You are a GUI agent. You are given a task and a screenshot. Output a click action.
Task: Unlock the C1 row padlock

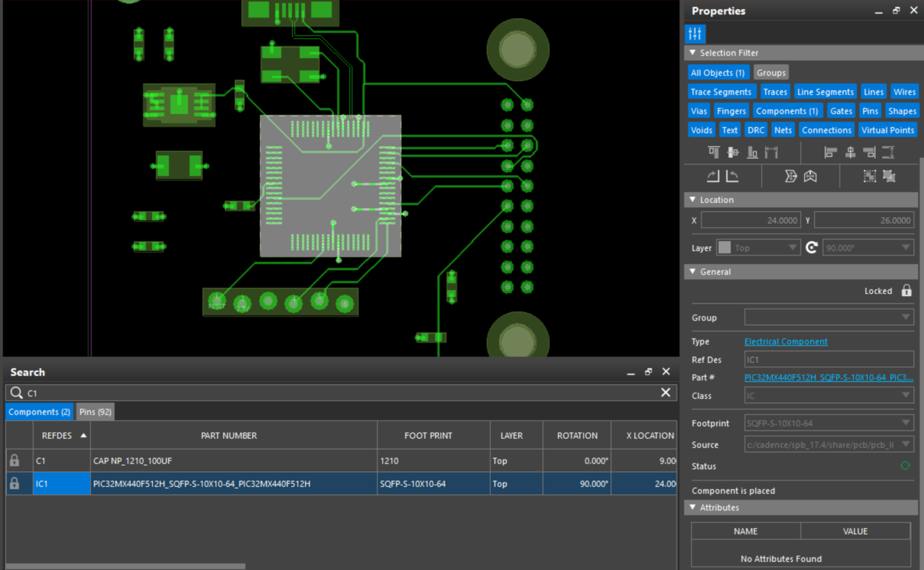(14, 460)
